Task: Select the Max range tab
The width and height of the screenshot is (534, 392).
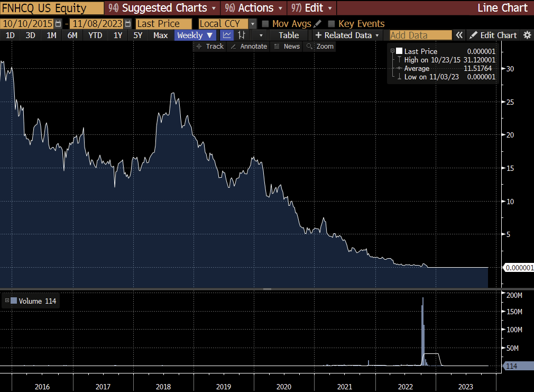Action: (x=160, y=35)
